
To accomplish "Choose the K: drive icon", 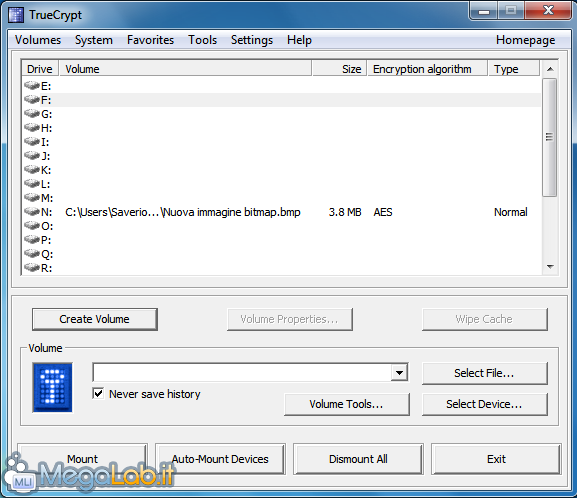I will click(32, 170).
